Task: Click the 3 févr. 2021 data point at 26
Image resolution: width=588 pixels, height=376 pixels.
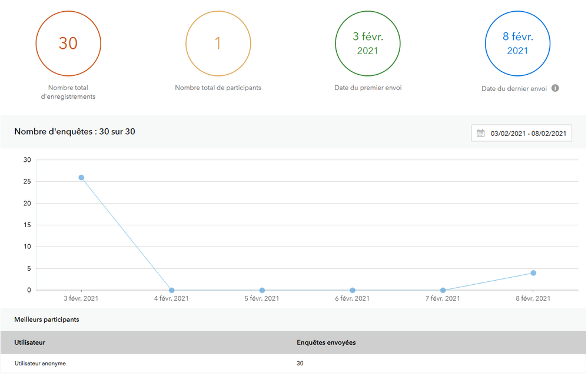Action: click(81, 177)
